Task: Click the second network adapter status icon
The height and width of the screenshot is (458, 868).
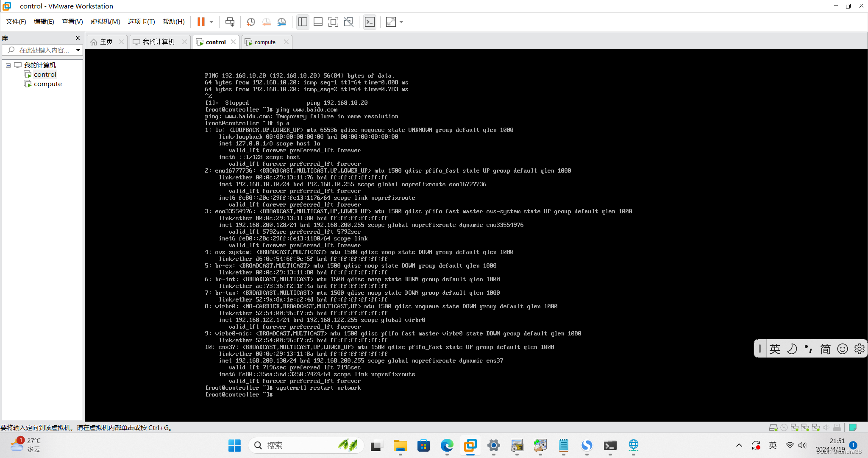Action: click(x=805, y=427)
